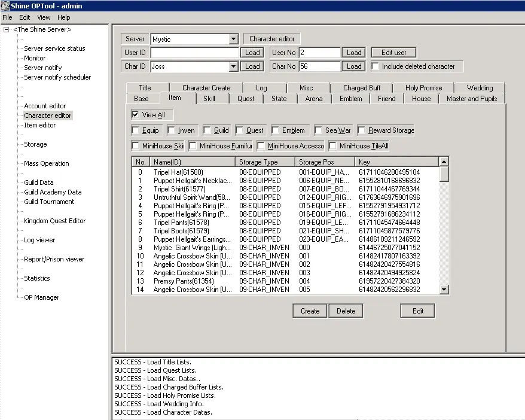The height and width of the screenshot is (420, 525).
Task: Select the Emblem tab
Action: [x=350, y=99]
